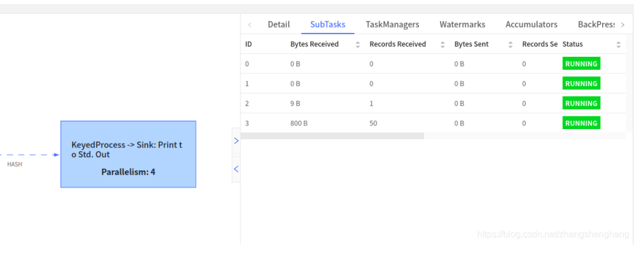Sort by Bytes Received column icon
This screenshot has width=644, height=263.
click(x=358, y=44)
